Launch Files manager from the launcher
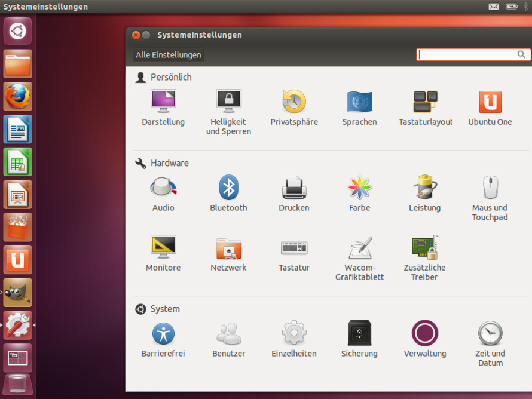Screen dimensions: 532x399 pyautogui.click(x=18, y=64)
